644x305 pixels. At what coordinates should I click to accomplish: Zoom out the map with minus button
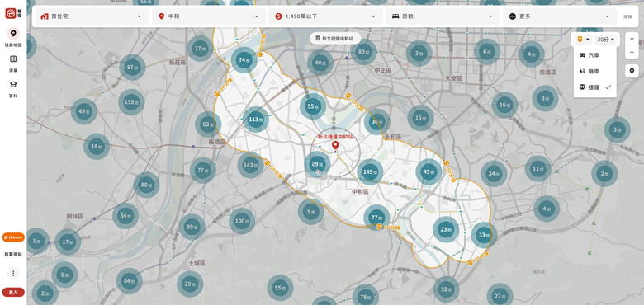point(632,52)
